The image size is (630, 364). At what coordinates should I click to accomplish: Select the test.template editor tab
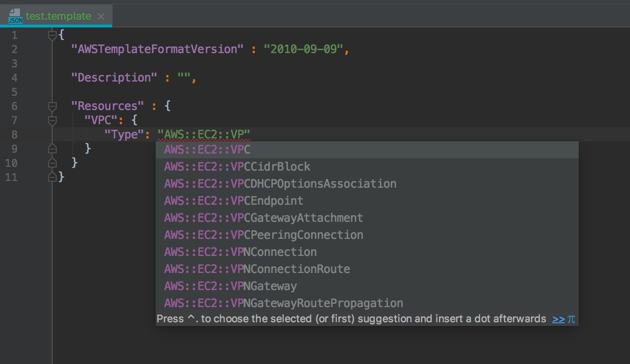(56, 17)
